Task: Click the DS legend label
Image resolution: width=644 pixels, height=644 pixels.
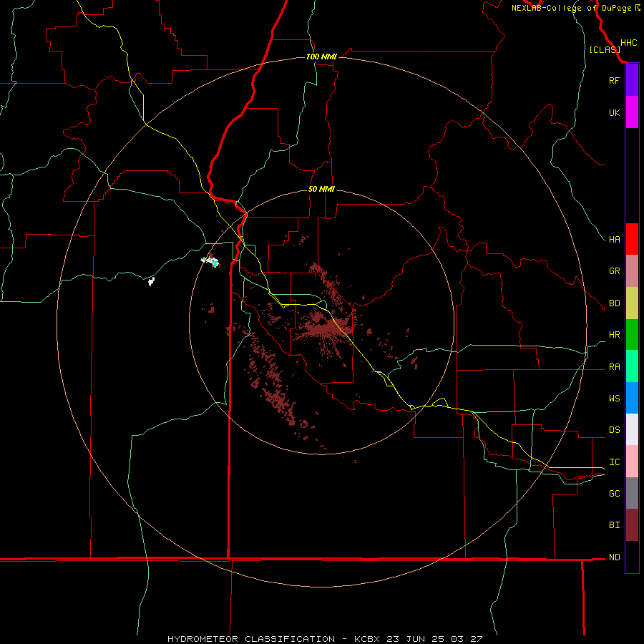Action: click(614, 430)
